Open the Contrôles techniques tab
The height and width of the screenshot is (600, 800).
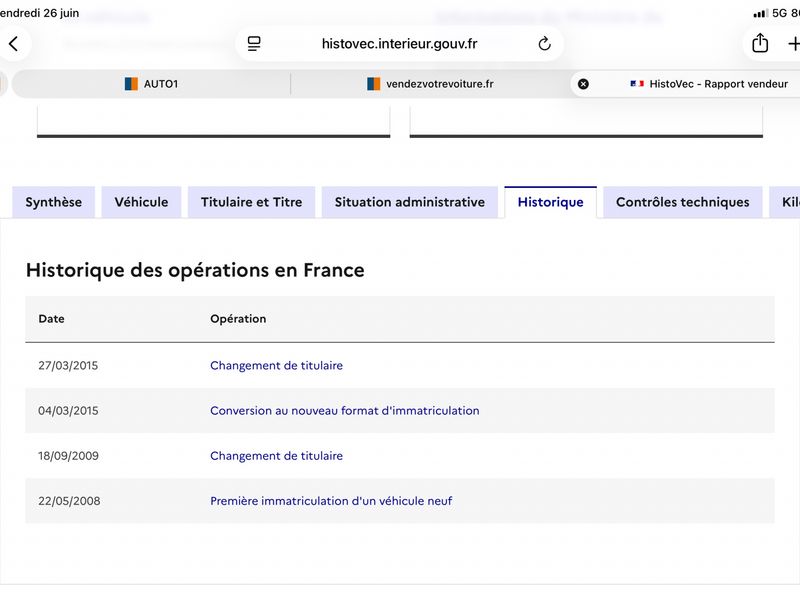tap(683, 202)
